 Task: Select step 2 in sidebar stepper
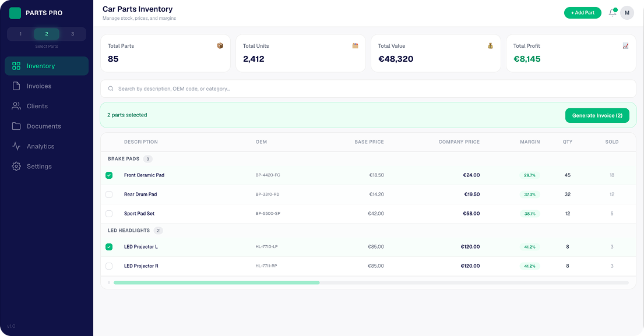point(47,34)
